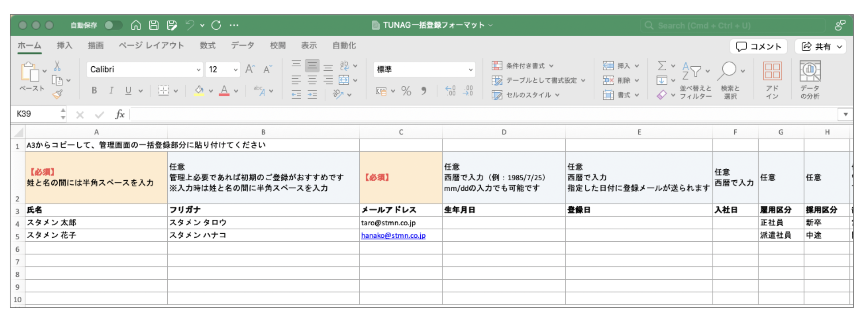The height and width of the screenshot is (319, 868).
Task: Open セルのスタイル menu
Action: [526, 95]
